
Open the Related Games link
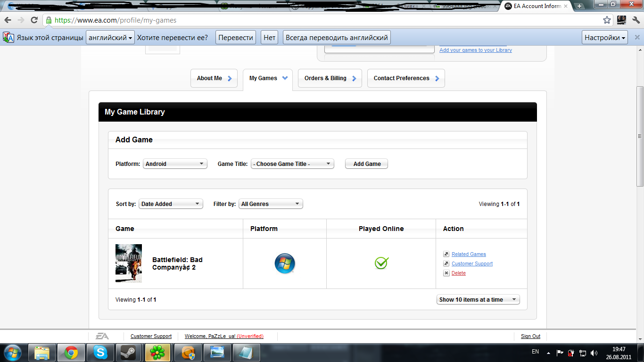pyautogui.click(x=469, y=254)
